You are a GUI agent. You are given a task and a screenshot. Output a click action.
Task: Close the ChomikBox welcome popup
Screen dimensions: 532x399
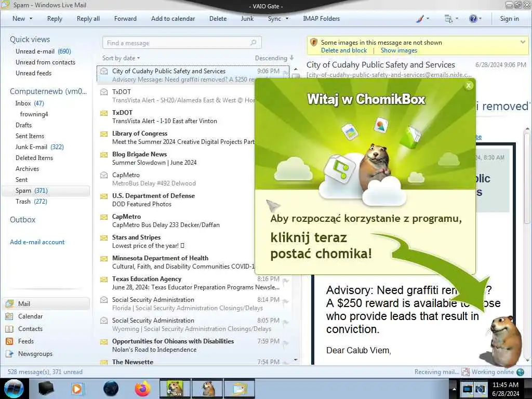(469, 86)
